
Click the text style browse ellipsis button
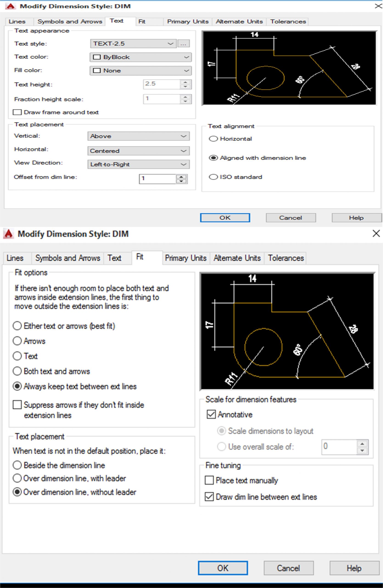pos(183,44)
